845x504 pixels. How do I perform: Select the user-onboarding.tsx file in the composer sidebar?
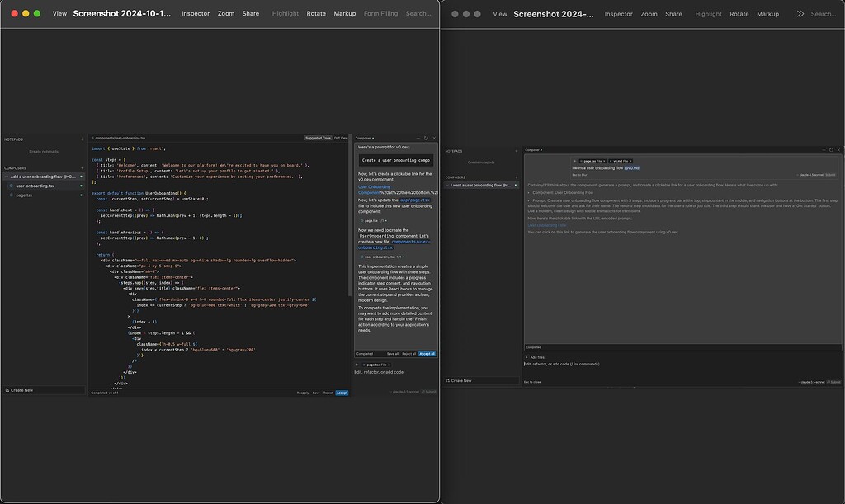tap(35, 186)
